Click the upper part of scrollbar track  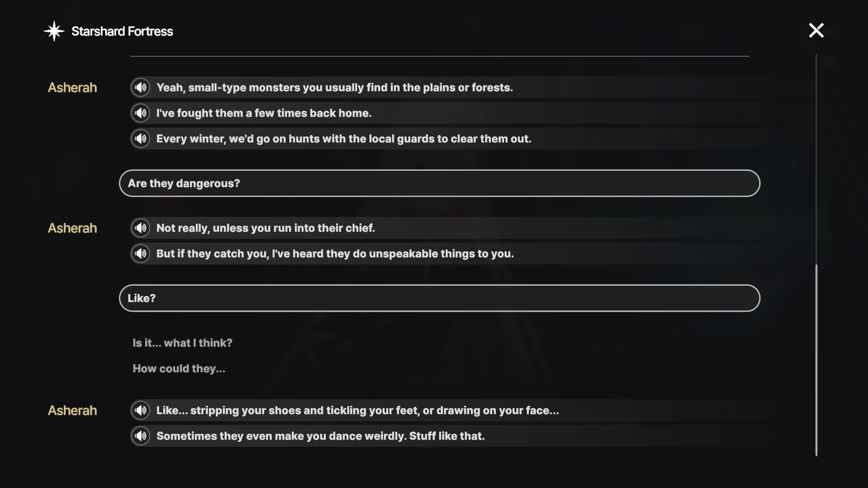click(816, 158)
